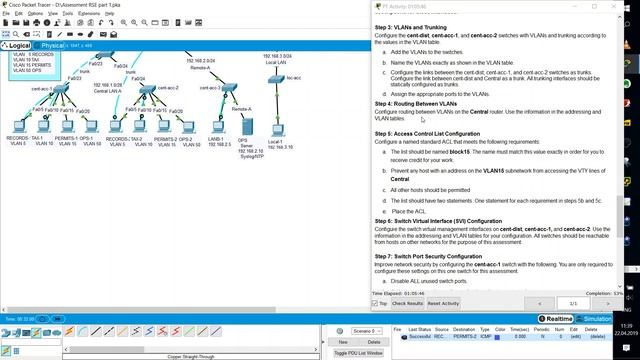Viewport: 640px width, 360px height.
Task: Select the Add Simple PDU envelope
Action: coord(103,34)
